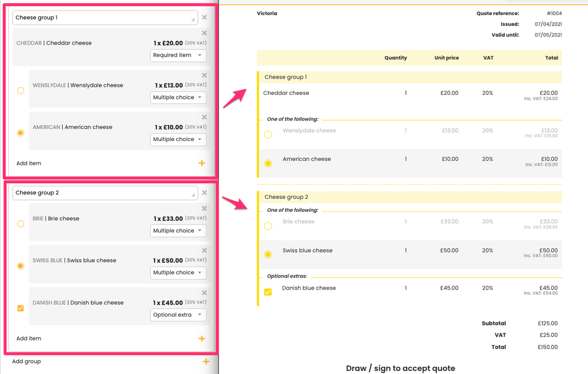Delete the Cheddar cheese item
This screenshot has height=374, width=588.
pos(204,33)
